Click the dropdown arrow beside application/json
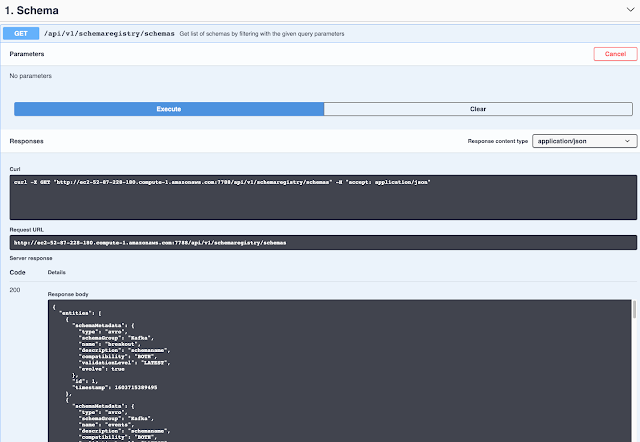 (x=627, y=141)
